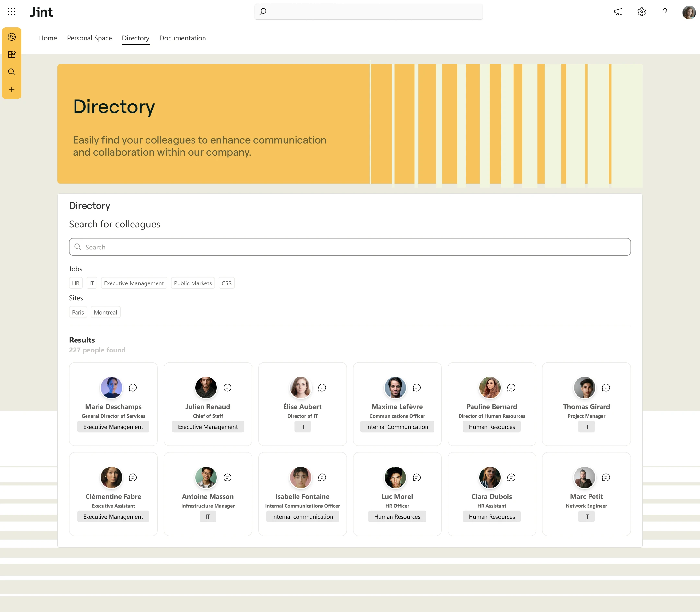Open the app launcher grid icon
This screenshot has height=612, width=700.
click(x=12, y=12)
